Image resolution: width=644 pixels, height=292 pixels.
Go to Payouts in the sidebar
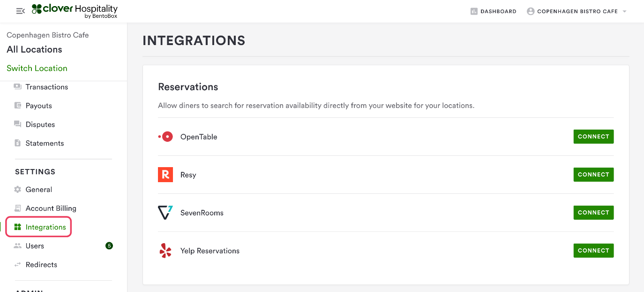pyautogui.click(x=38, y=106)
